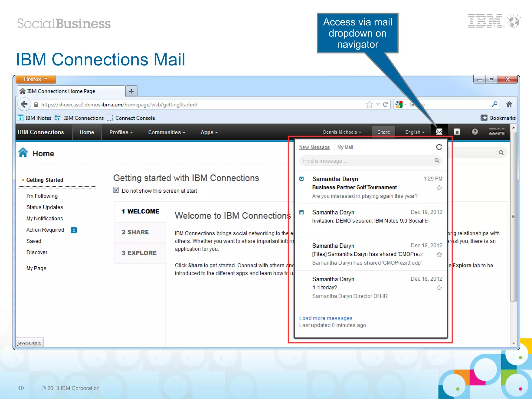532x399 pixels.
Task: Click the IBM logo in navigation bar
Action: 497,132
